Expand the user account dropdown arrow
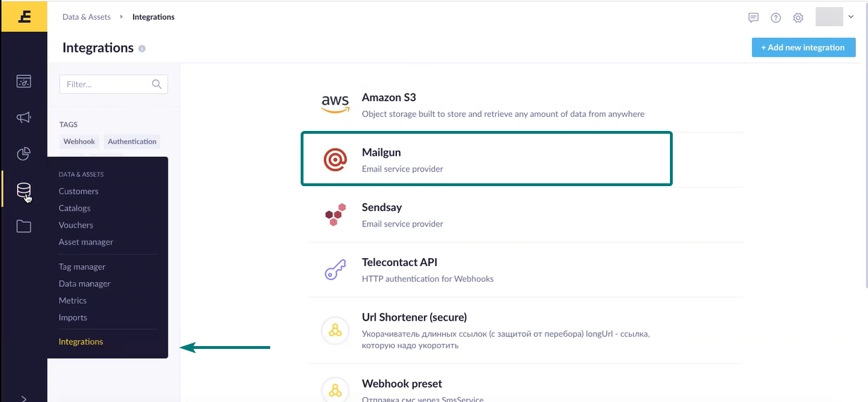868x402 pixels. (x=851, y=17)
